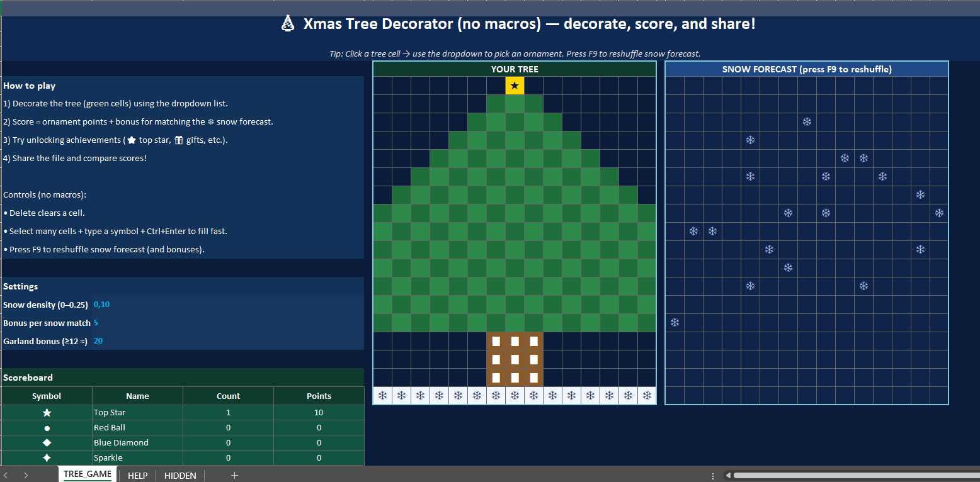Select the rightmost snowflake in the ground row under tree
This screenshot has height=482, width=980.
(x=647, y=396)
